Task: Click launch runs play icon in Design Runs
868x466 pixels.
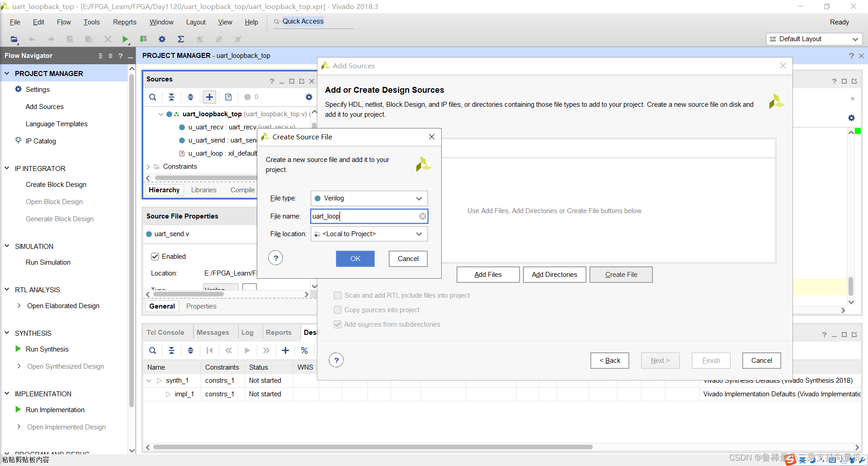Action: click(x=247, y=350)
